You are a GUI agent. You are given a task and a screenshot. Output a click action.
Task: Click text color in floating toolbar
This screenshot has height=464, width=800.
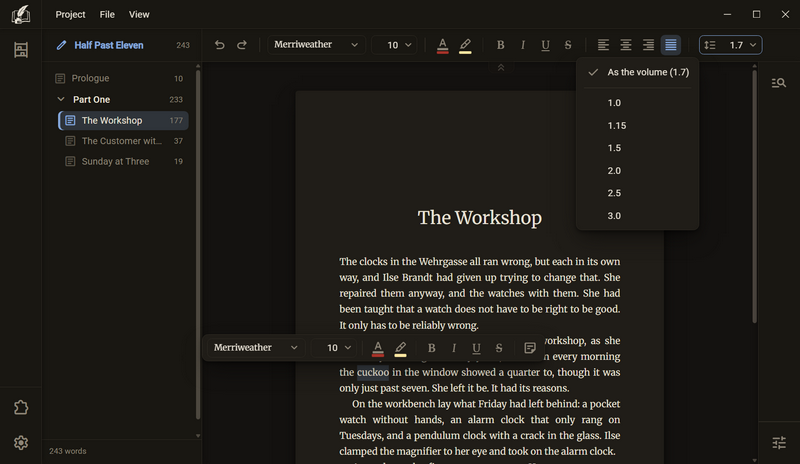(378, 348)
